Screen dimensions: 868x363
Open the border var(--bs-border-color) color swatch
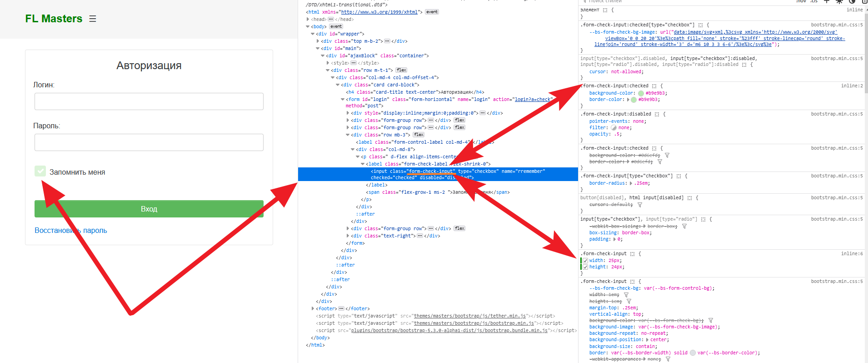(693, 353)
